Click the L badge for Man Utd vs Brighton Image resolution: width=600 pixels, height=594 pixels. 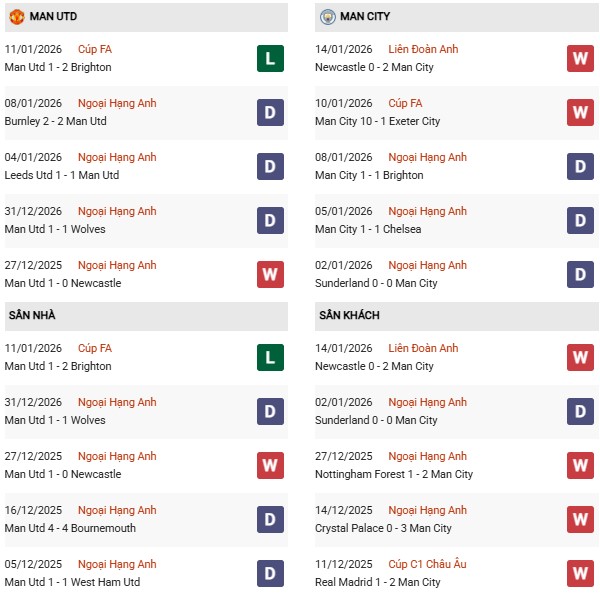[269, 59]
